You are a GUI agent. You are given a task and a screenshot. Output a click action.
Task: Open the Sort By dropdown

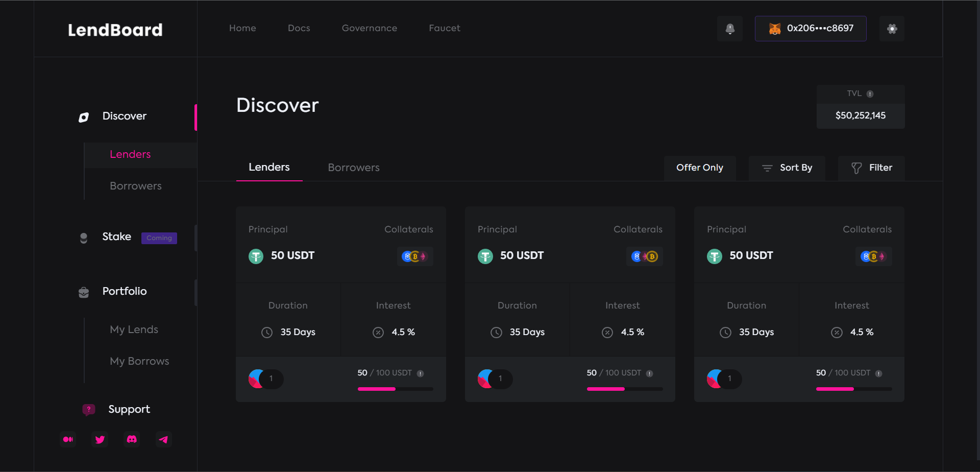click(x=787, y=168)
